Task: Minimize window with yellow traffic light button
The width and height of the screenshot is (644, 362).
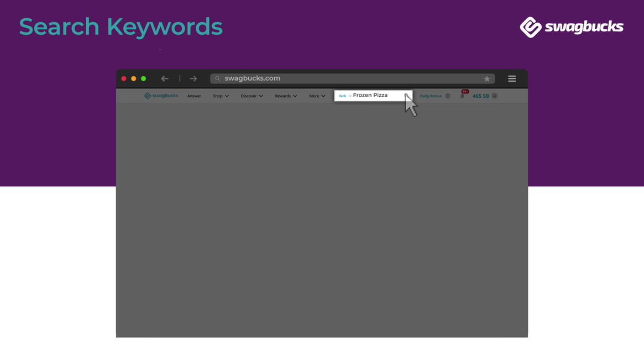Action: (133, 78)
